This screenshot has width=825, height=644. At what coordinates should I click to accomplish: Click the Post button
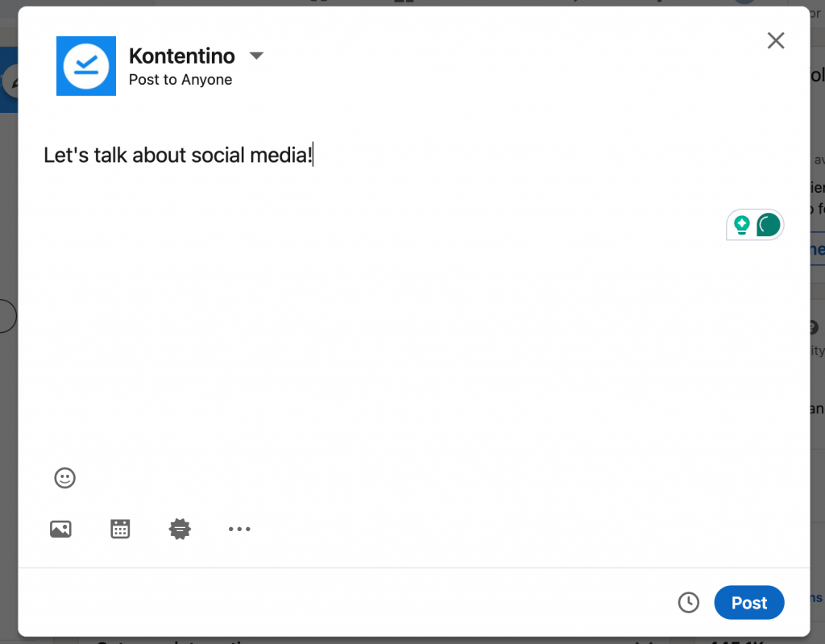(748, 602)
